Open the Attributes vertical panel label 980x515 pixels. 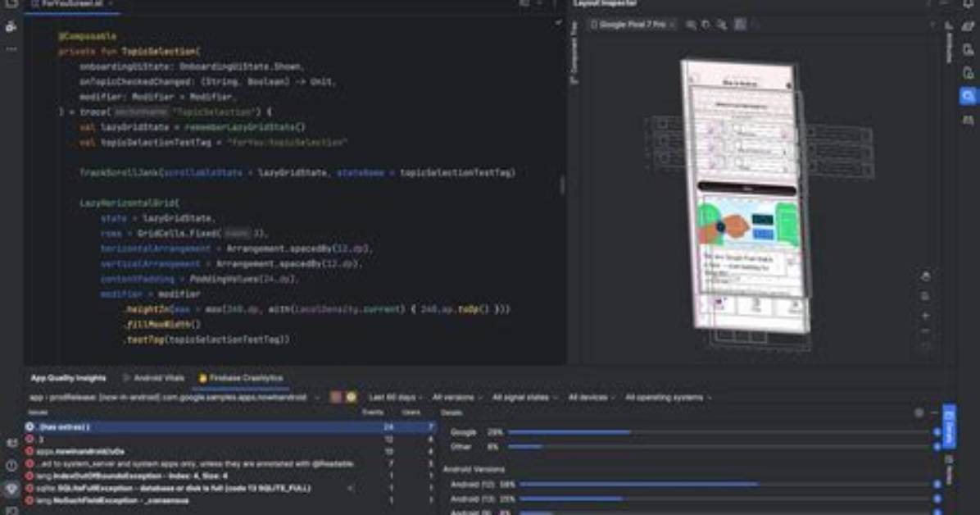[949, 43]
